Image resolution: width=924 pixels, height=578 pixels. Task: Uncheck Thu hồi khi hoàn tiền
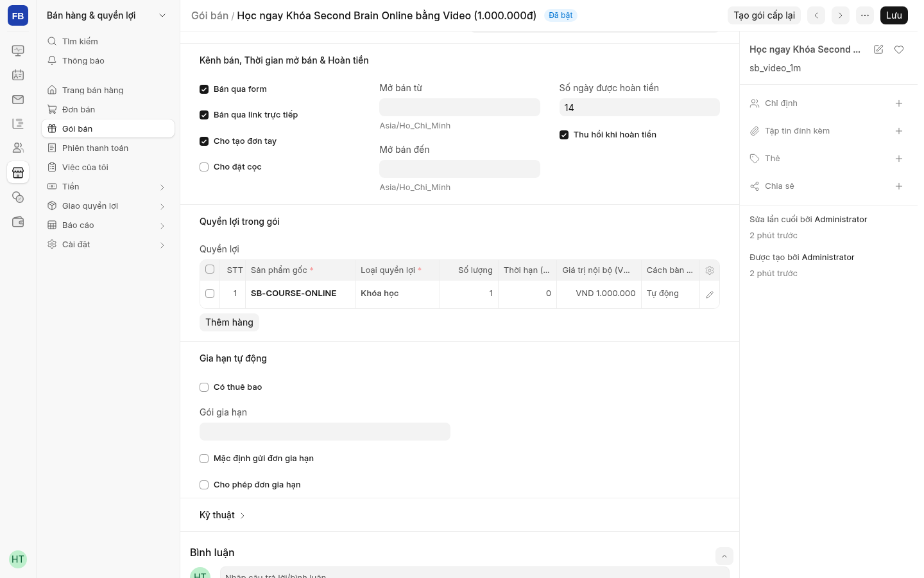tap(564, 135)
